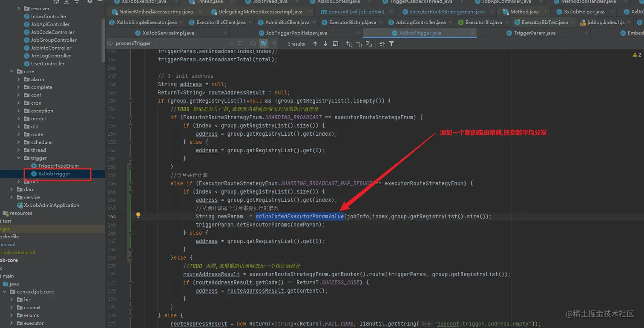Viewport: 644px width, 328px height.
Task: Close the XxlJobServiceImpl.java tab
Action: [x=224, y=33]
